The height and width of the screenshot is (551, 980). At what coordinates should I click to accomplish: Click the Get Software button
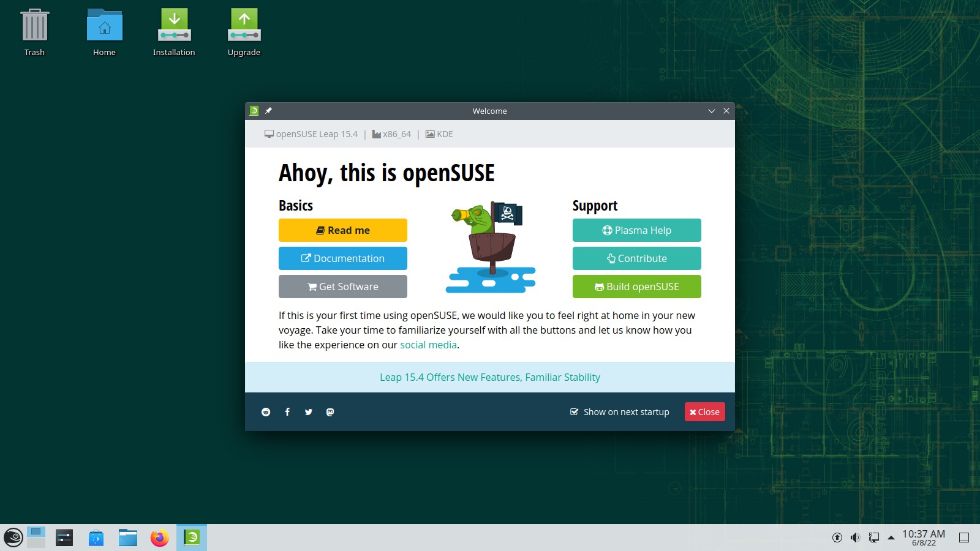tap(343, 287)
